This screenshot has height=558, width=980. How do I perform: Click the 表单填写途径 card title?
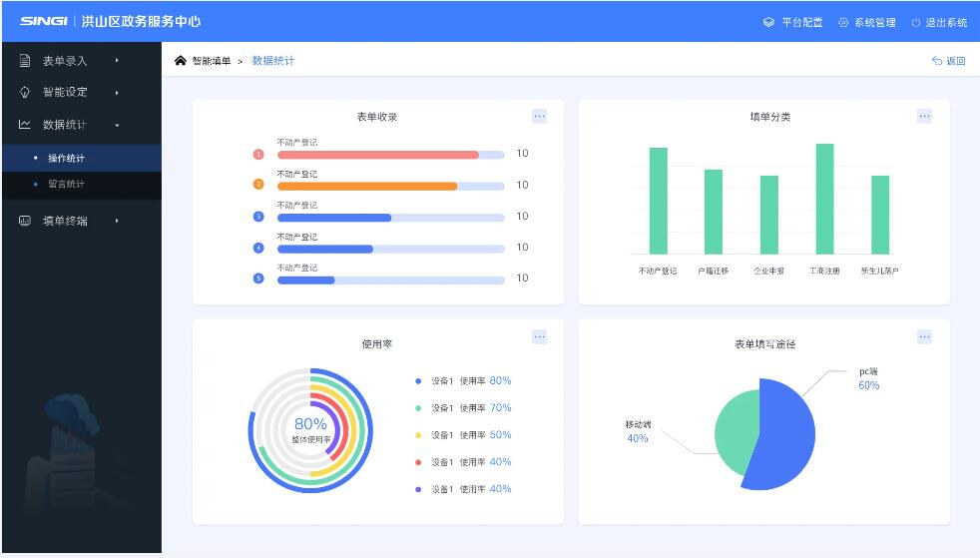pyautogui.click(x=765, y=344)
